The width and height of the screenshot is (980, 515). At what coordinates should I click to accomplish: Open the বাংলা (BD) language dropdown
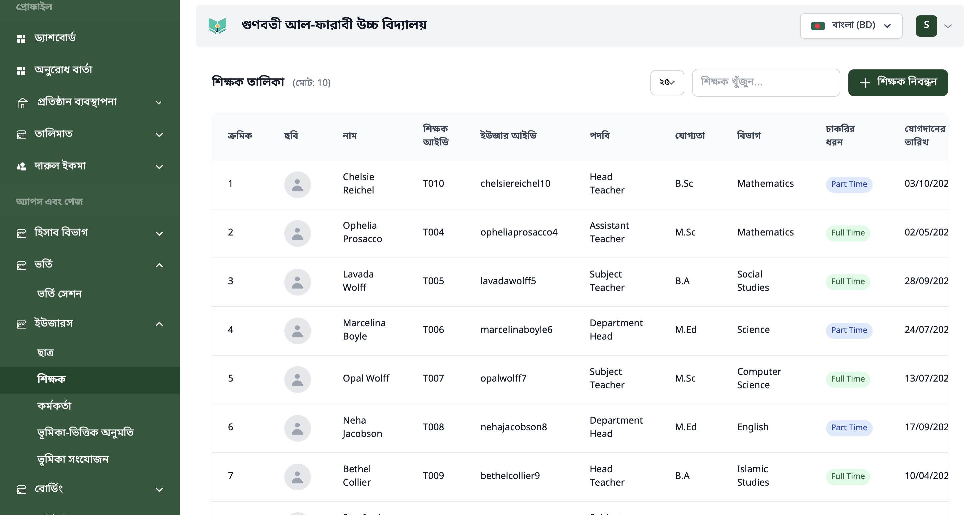click(851, 26)
